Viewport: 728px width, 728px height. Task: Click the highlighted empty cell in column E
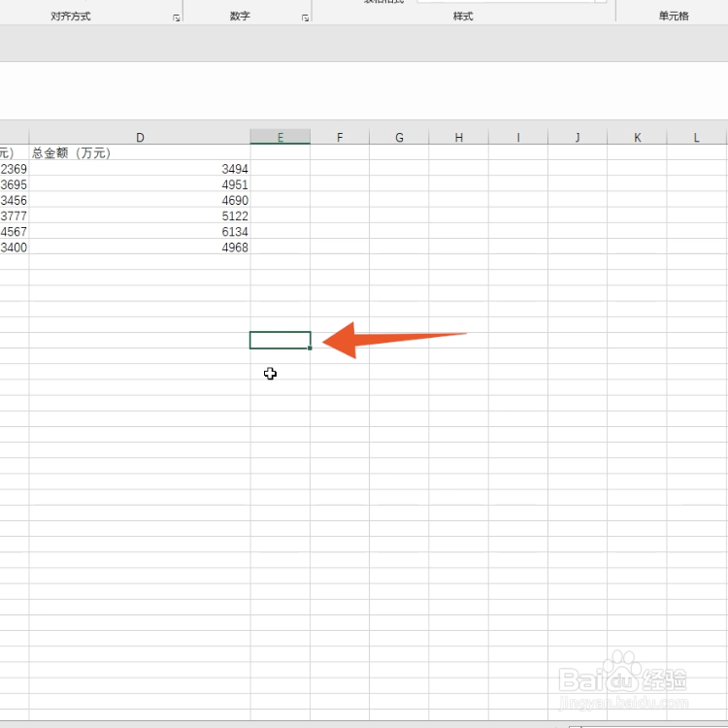[280, 340]
